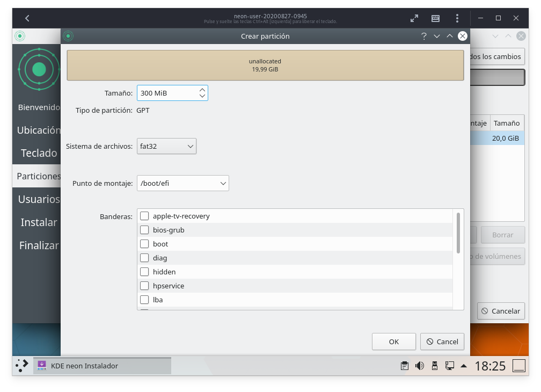The height and width of the screenshot is (392, 541).
Task: Click the help question mark on the dialog
Action: [x=423, y=36]
